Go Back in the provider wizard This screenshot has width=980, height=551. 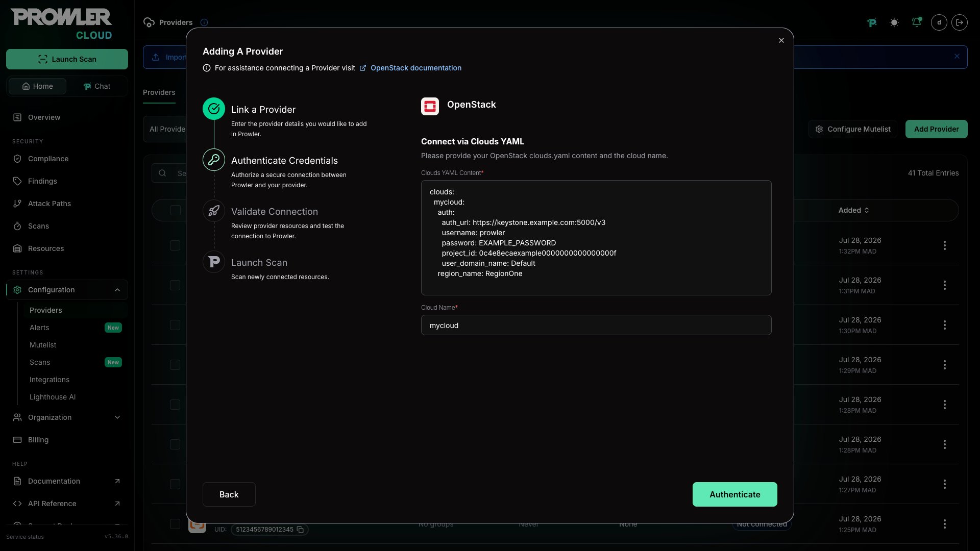(229, 494)
